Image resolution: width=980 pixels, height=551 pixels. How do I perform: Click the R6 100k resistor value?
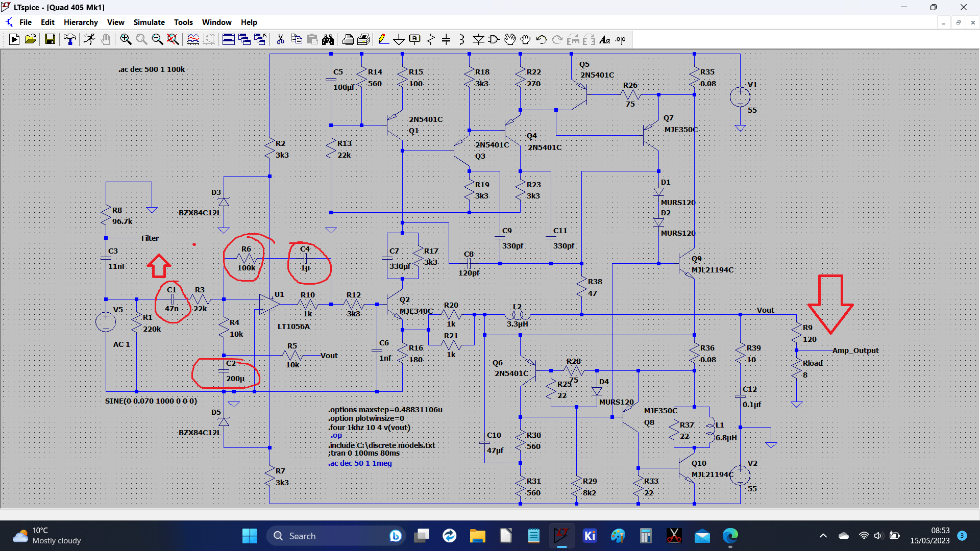(247, 268)
